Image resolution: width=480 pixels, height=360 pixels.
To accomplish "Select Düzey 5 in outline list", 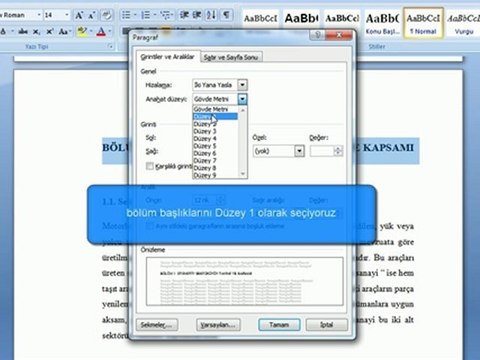I will pyautogui.click(x=215, y=146).
